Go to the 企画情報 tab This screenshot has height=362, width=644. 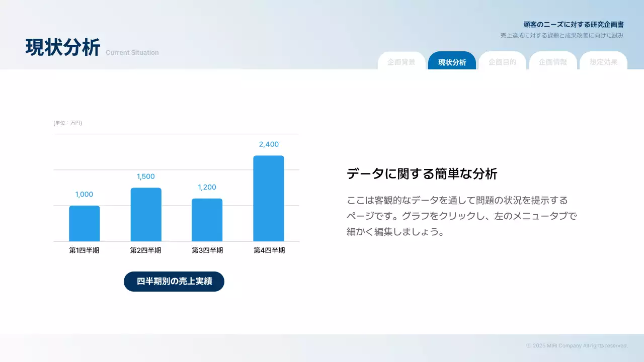tap(553, 62)
